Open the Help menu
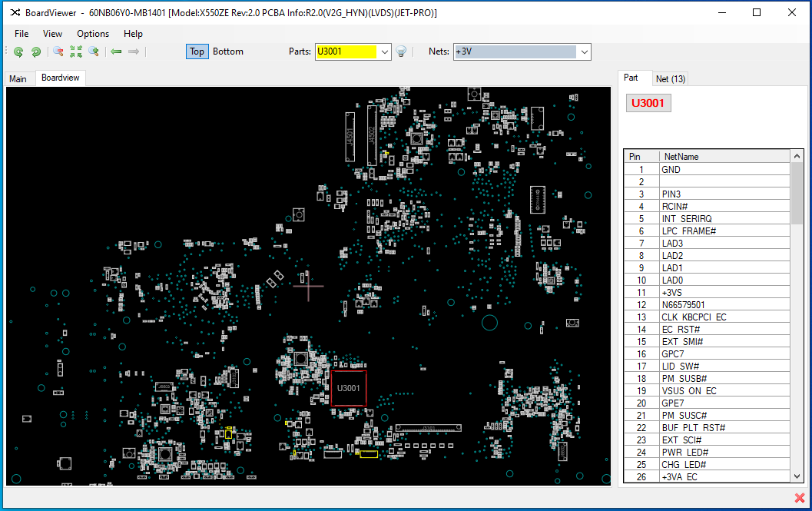 point(133,34)
